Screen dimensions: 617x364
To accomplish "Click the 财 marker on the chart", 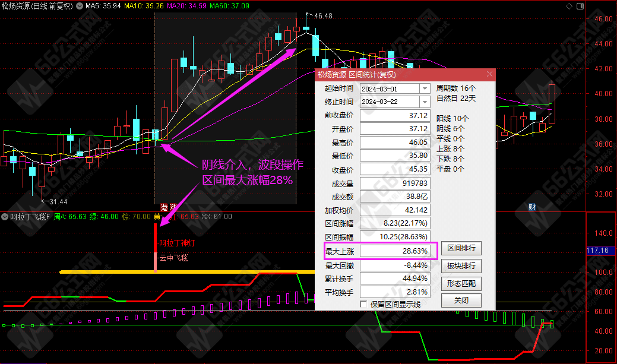I will (533, 207).
